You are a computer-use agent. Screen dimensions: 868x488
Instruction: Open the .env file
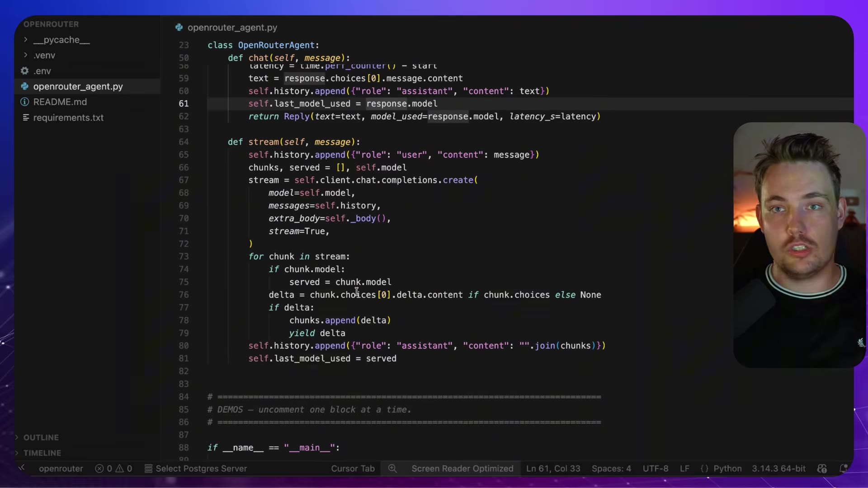[x=42, y=71]
